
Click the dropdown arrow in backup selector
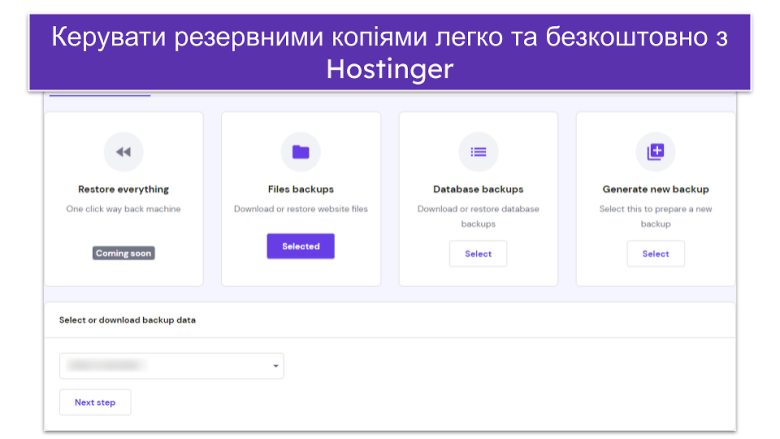pyautogui.click(x=275, y=366)
